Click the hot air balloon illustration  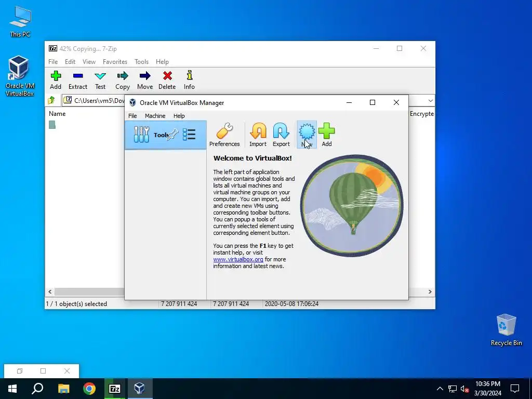tap(352, 205)
